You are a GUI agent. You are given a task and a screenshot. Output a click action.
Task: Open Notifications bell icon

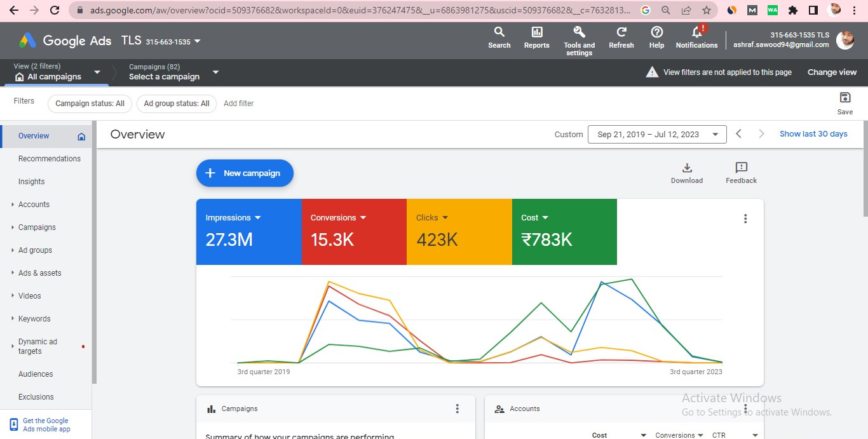(x=696, y=37)
